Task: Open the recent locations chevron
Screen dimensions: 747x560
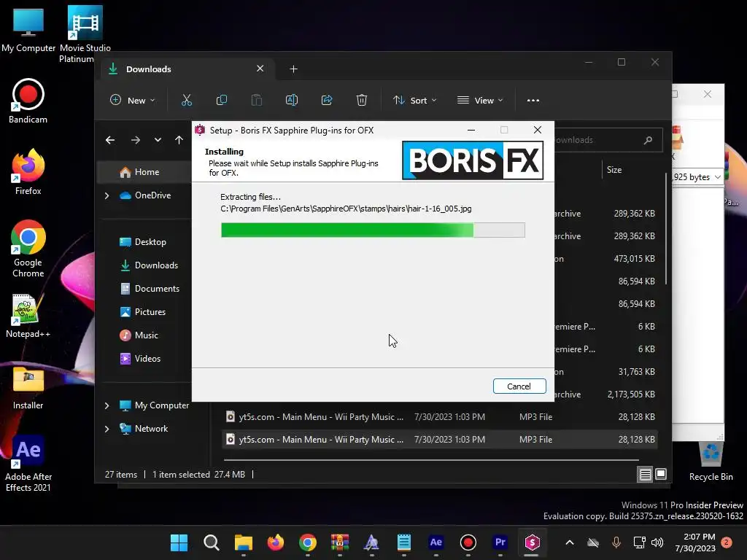Action: coord(158,140)
